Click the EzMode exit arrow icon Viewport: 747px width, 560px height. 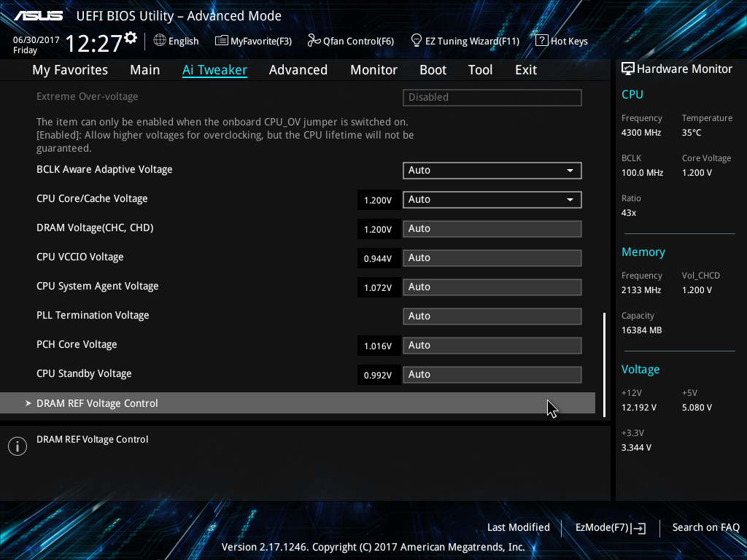[640, 528]
